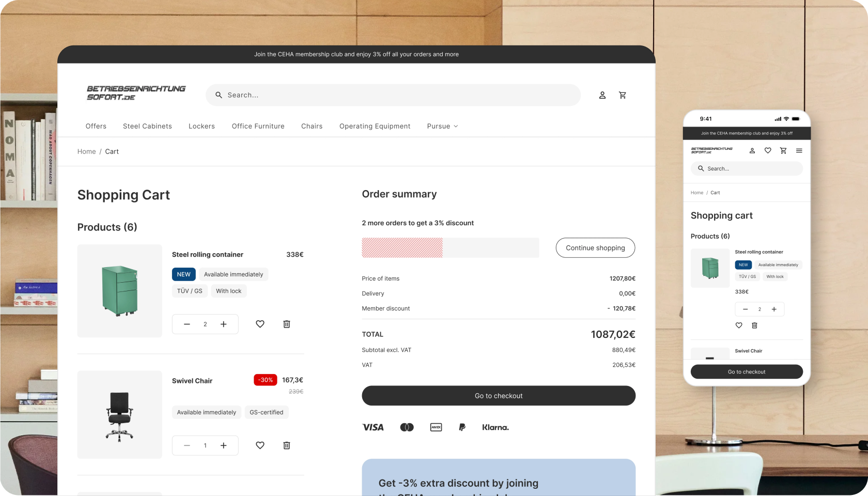Click the GS-certified tag
868x496 pixels.
pos(267,412)
